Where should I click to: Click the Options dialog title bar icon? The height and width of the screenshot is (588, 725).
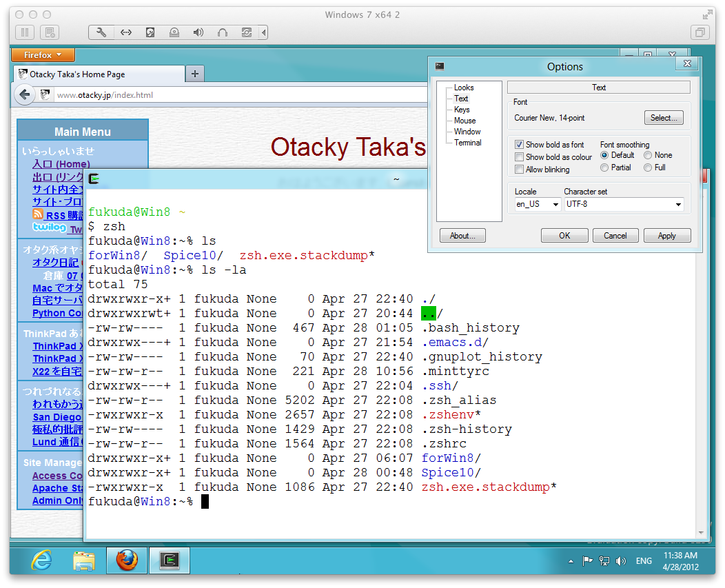[x=440, y=66]
